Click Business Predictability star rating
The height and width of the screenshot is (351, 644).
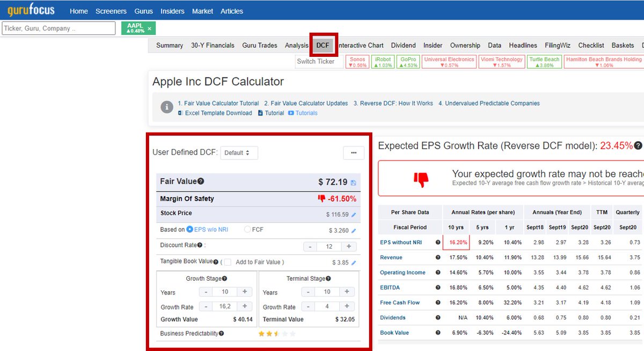[277, 333]
